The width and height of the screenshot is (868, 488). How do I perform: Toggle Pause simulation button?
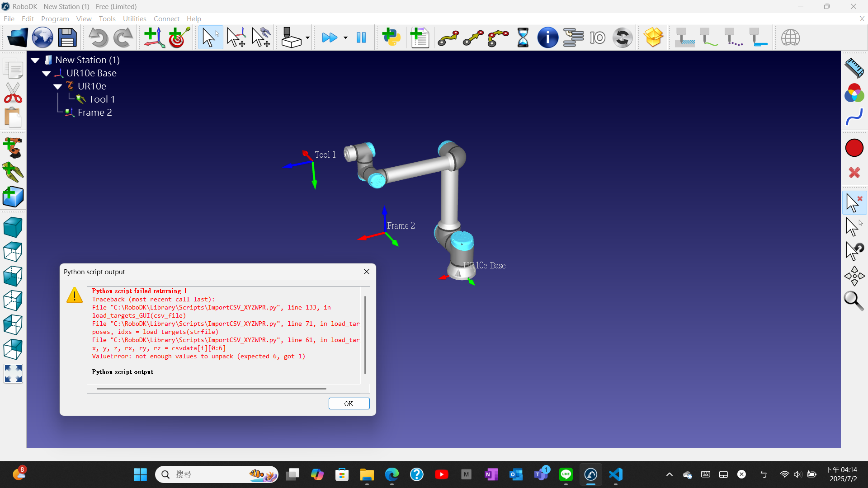point(361,38)
